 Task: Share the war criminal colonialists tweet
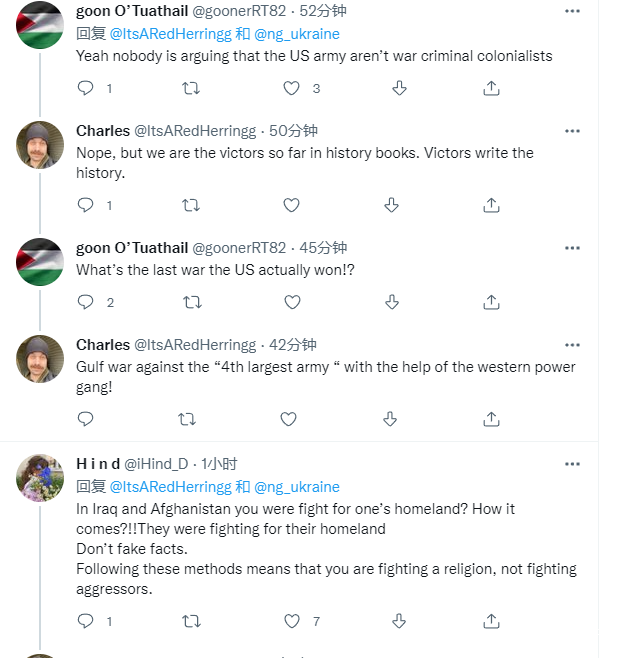491,88
